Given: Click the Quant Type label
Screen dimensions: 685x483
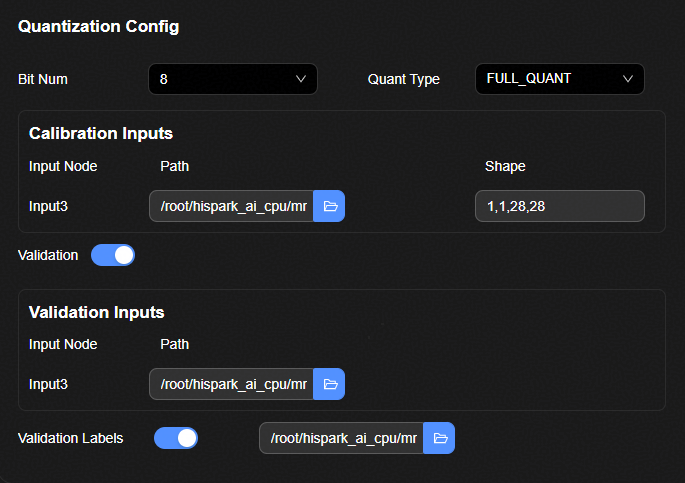Looking at the screenshot, I should point(403,79).
